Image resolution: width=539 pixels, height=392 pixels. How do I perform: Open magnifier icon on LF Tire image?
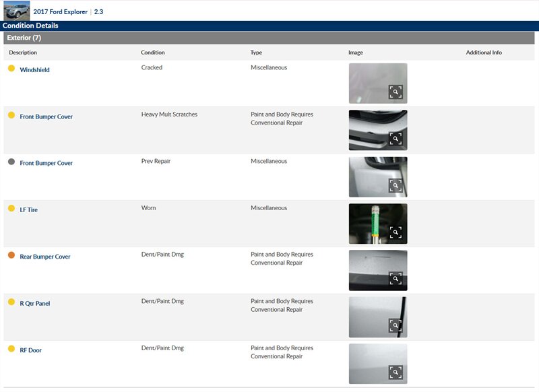pos(395,232)
